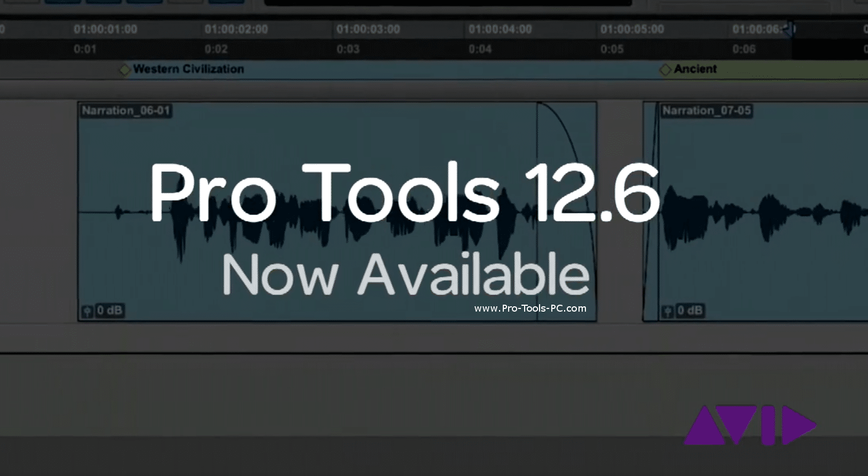
Task: Click timecode 01:00:02:00 in the ruler
Action: 236,29
